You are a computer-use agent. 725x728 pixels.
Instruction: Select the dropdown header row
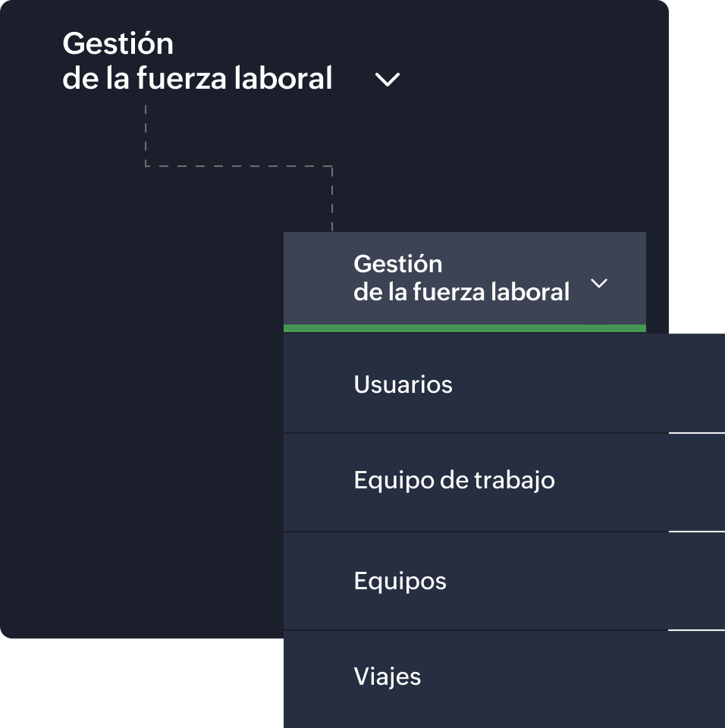pyautogui.click(x=463, y=279)
